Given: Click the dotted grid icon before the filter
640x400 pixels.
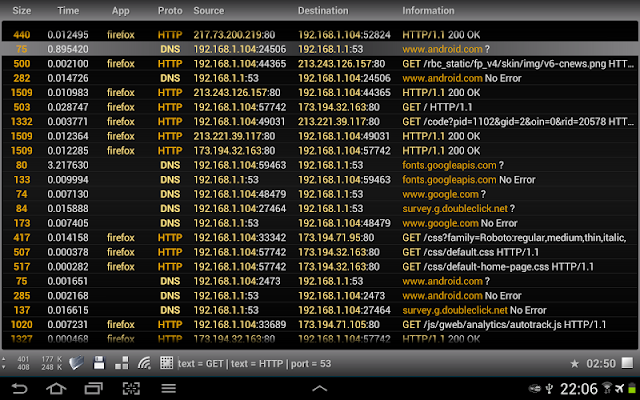Looking at the screenshot, I should (167, 363).
